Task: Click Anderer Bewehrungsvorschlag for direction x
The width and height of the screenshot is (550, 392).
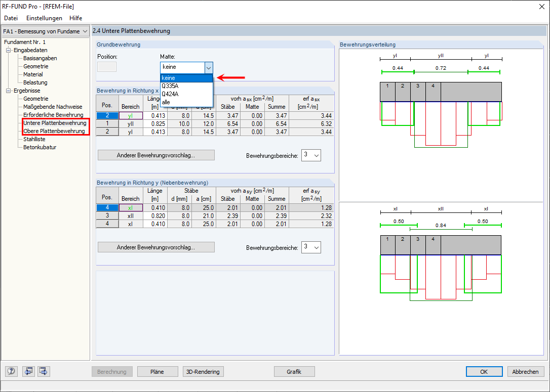Action: pyautogui.click(x=156, y=155)
